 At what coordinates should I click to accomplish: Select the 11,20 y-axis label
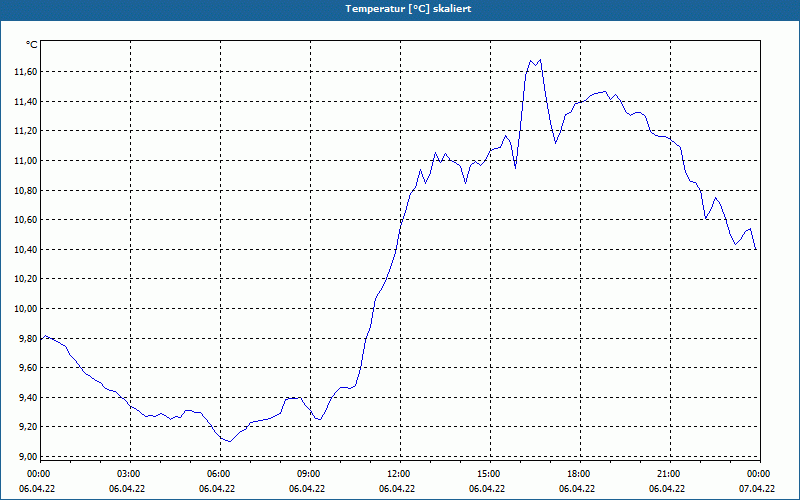[26, 131]
